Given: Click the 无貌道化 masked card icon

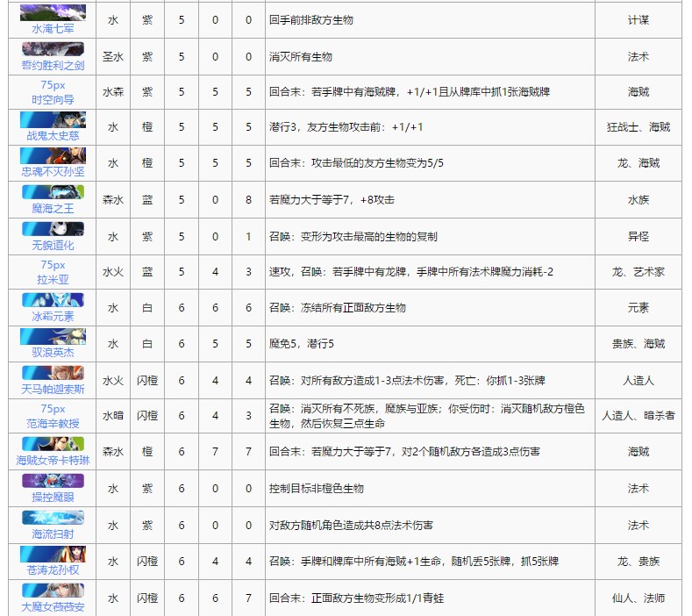Looking at the screenshot, I should [53, 229].
